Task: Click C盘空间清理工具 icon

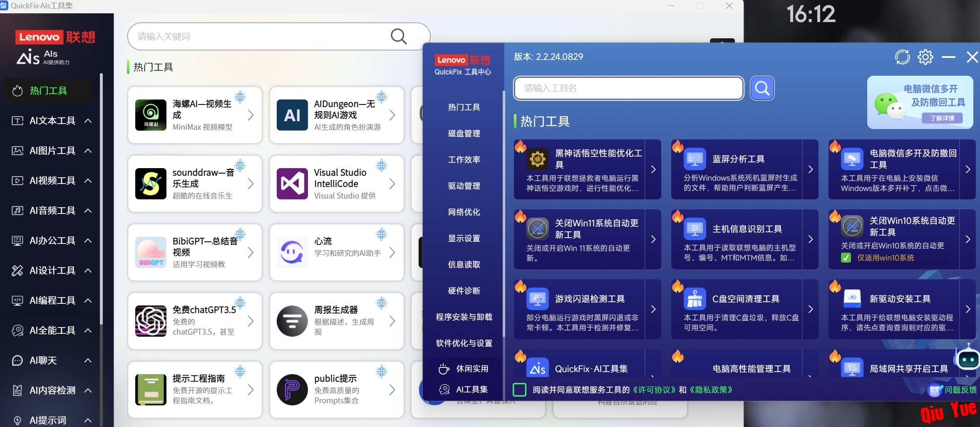Action: [695, 298]
